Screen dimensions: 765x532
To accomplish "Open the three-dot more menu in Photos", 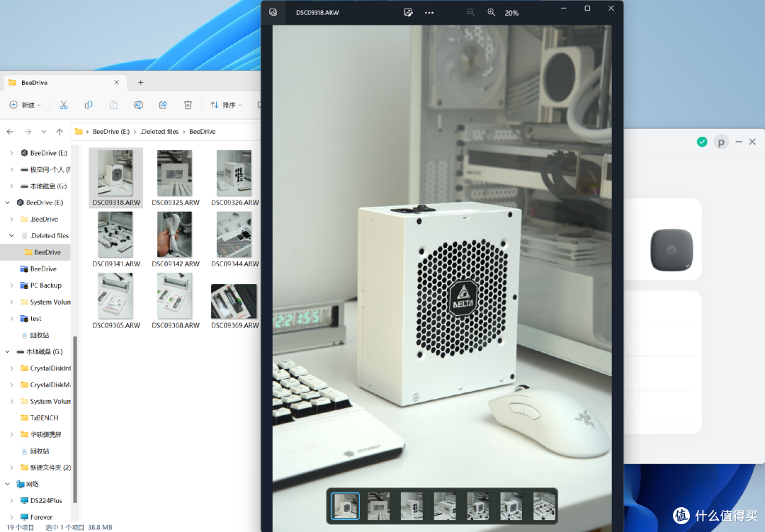I will [429, 13].
